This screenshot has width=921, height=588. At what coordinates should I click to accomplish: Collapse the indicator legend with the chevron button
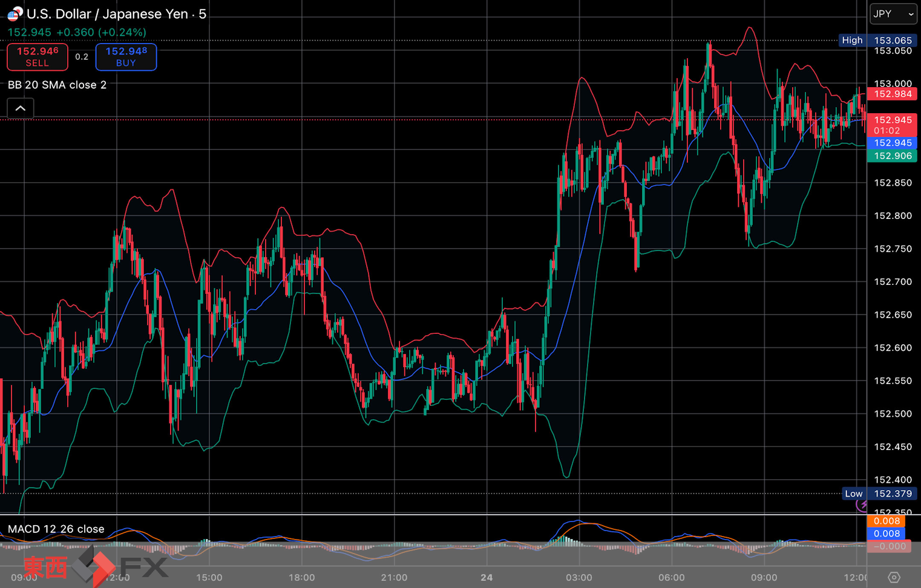click(x=21, y=108)
